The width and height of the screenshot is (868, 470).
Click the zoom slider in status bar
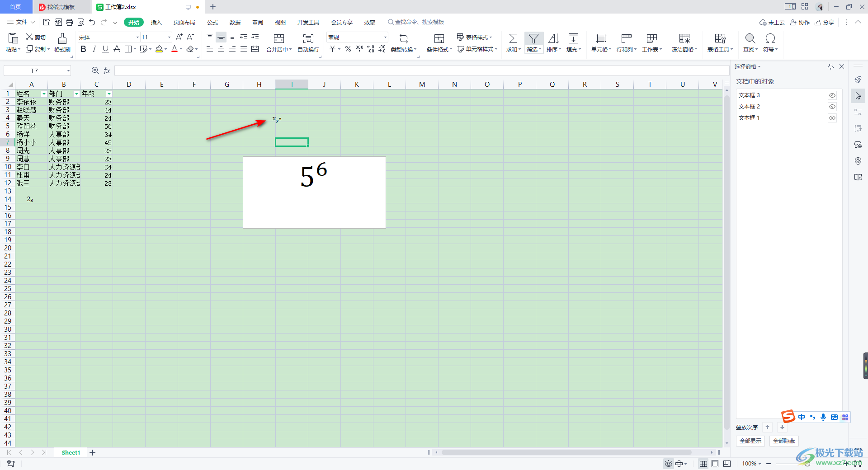point(807,464)
